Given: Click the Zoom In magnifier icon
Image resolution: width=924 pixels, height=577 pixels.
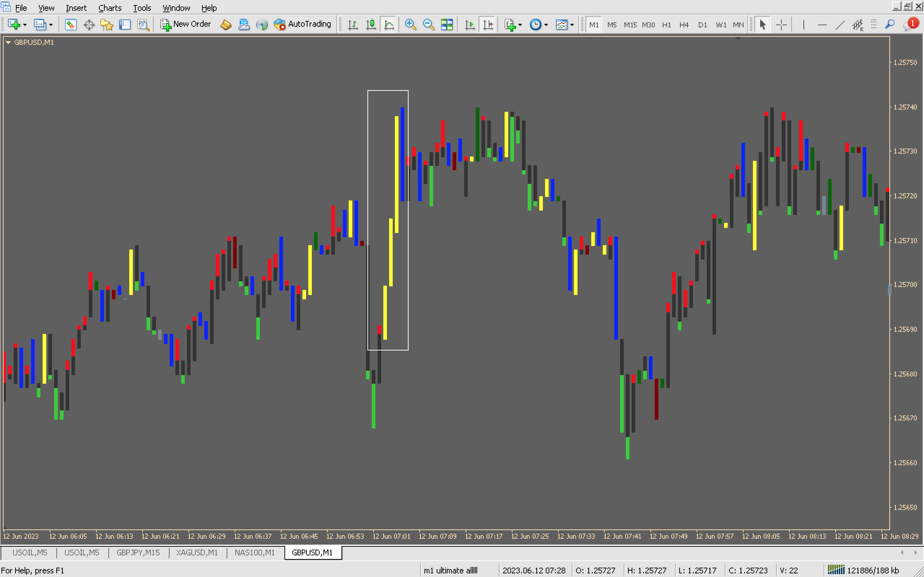Looking at the screenshot, I should [410, 25].
